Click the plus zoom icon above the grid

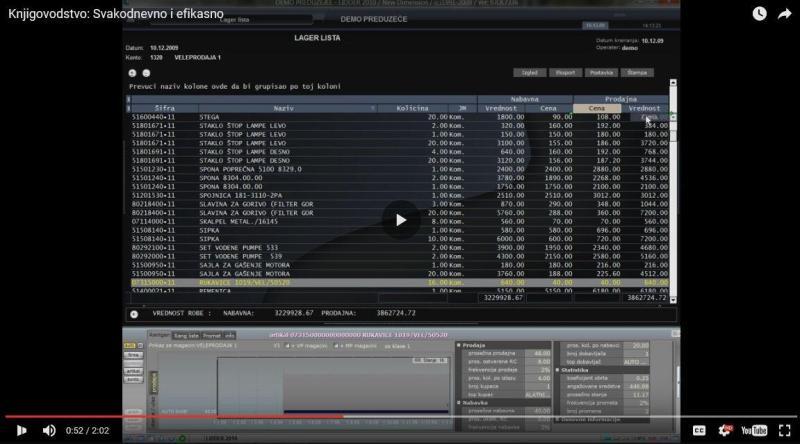pos(132,73)
